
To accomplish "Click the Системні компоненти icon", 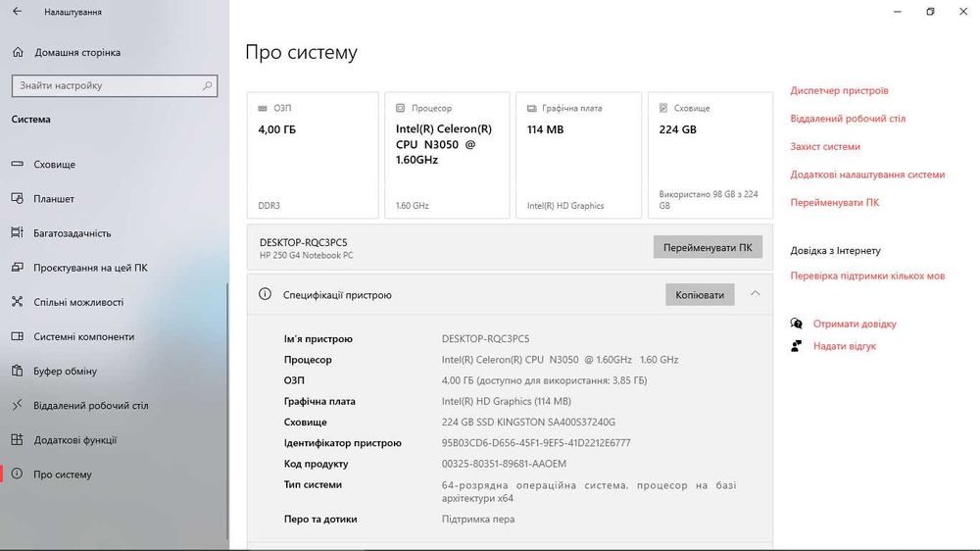I will (18, 336).
